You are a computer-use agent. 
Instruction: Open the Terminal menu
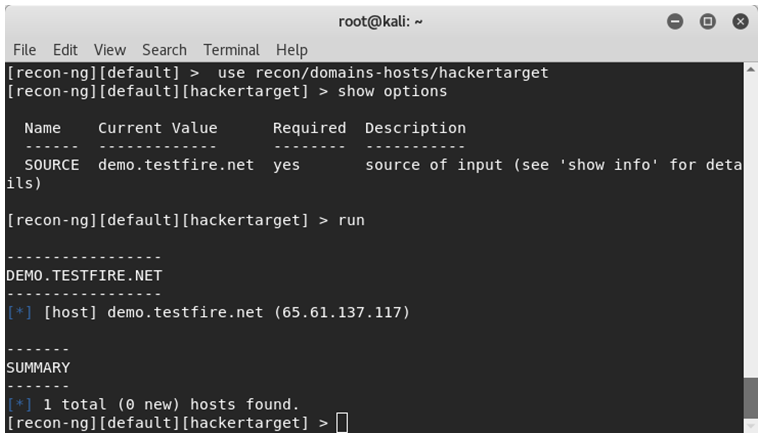click(231, 49)
